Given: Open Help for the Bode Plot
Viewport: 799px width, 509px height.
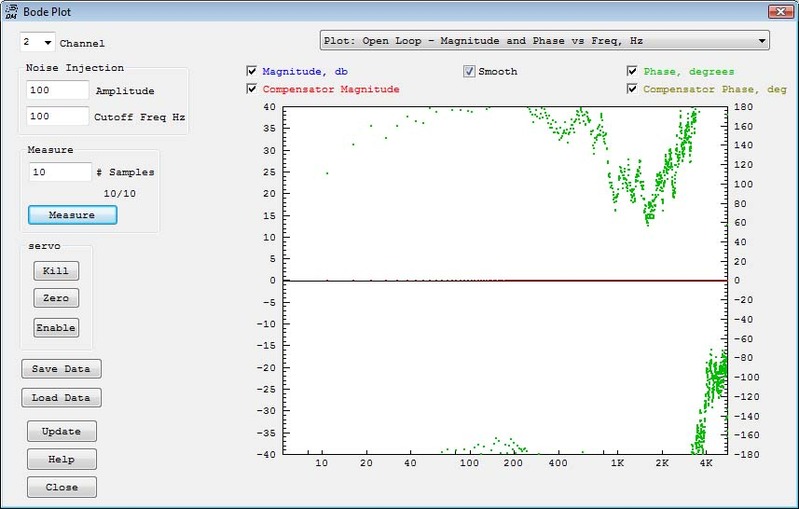Looking at the screenshot, I should point(62,459).
